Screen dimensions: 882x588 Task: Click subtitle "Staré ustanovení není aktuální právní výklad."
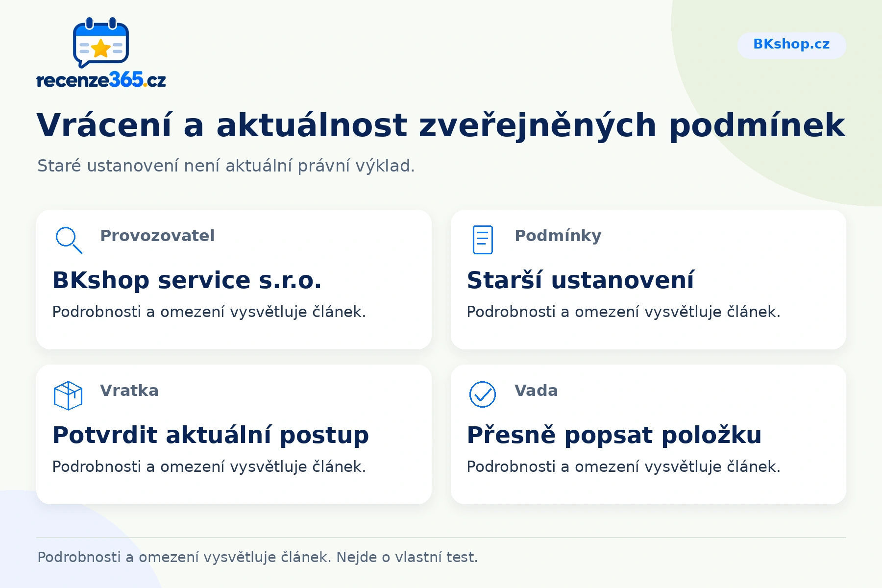point(226,166)
